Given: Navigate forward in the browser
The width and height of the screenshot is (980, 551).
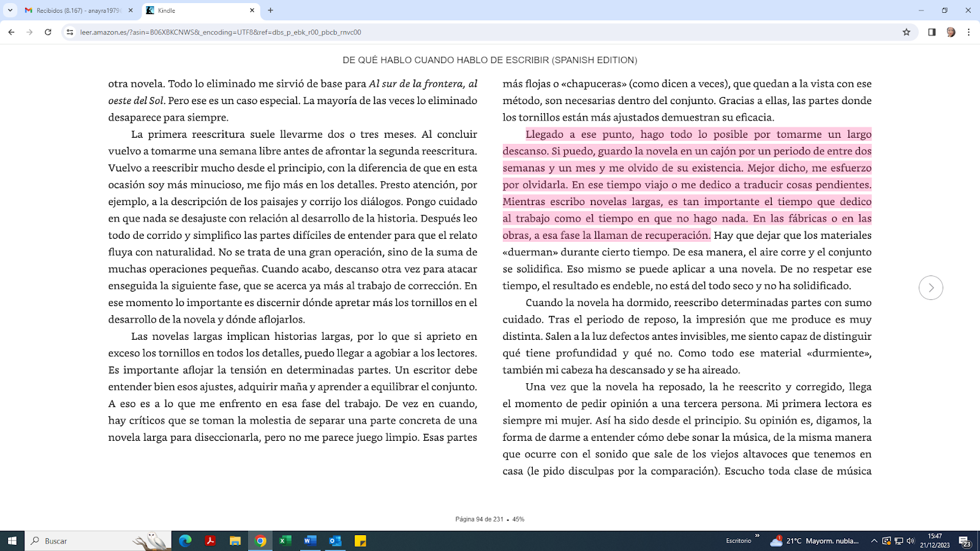Looking at the screenshot, I should coord(29,32).
